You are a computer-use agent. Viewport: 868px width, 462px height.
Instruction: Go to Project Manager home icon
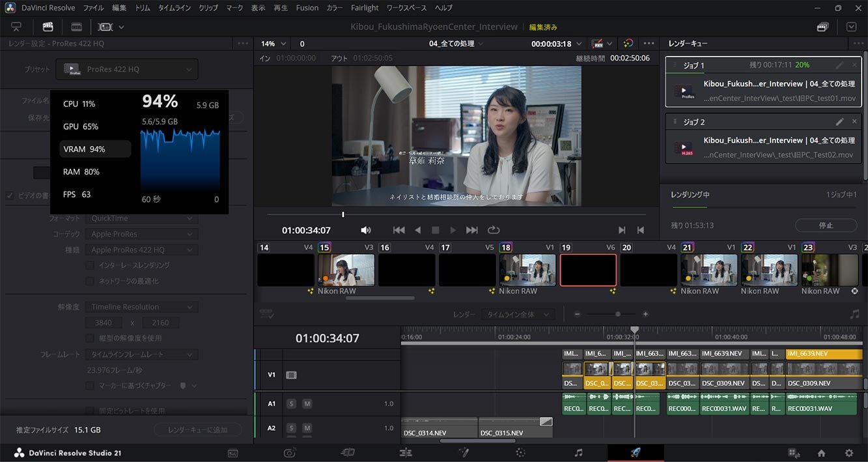822,453
